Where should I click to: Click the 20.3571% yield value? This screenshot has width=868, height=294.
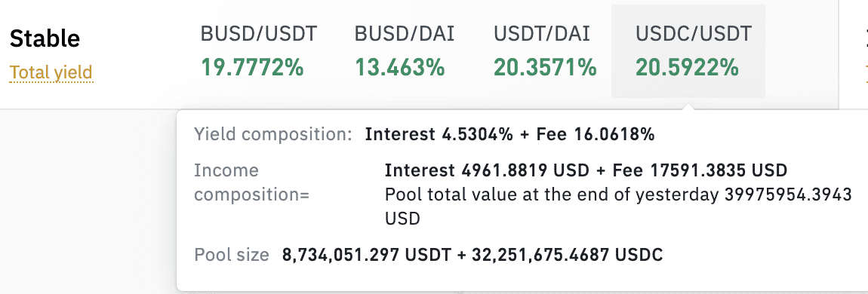(545, 68)
